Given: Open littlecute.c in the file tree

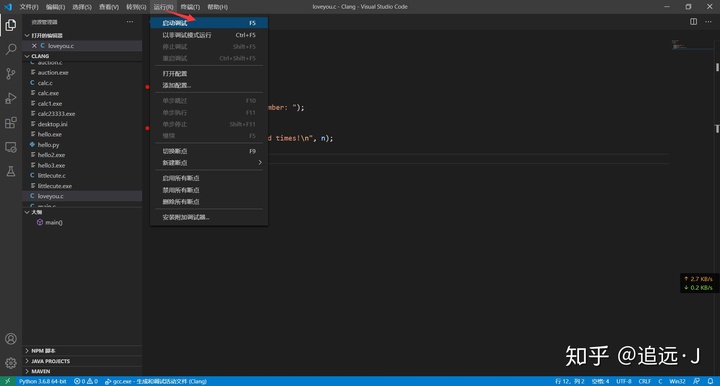Looking at the screenshot, I should pyautogui.click(x=82, y=175).
